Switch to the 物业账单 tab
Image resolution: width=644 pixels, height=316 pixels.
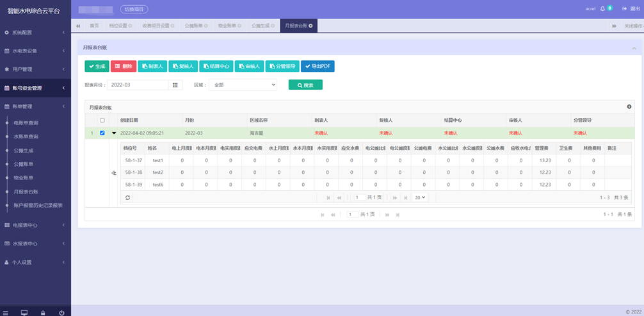pos(229,26)
